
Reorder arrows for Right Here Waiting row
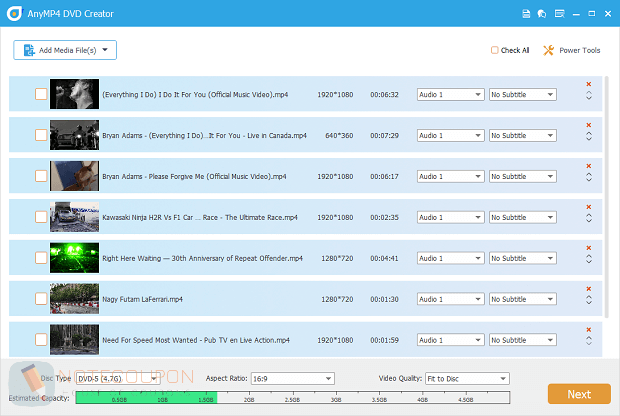(588, 259)
